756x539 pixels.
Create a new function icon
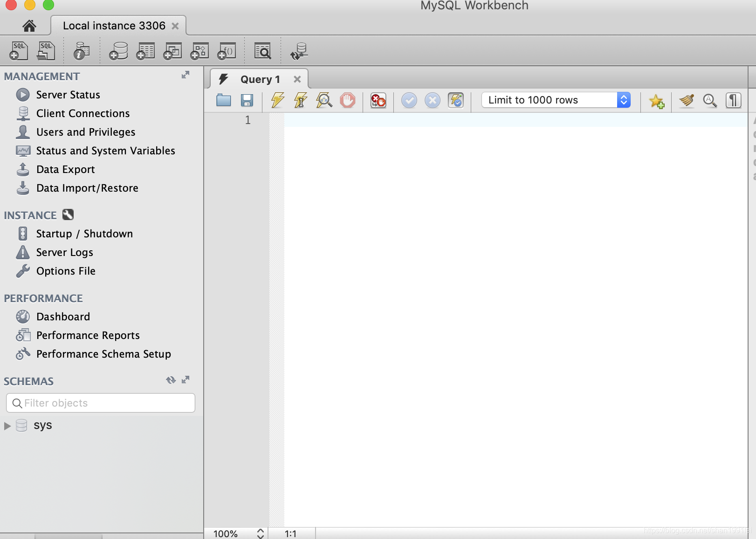tap(227, 51)
